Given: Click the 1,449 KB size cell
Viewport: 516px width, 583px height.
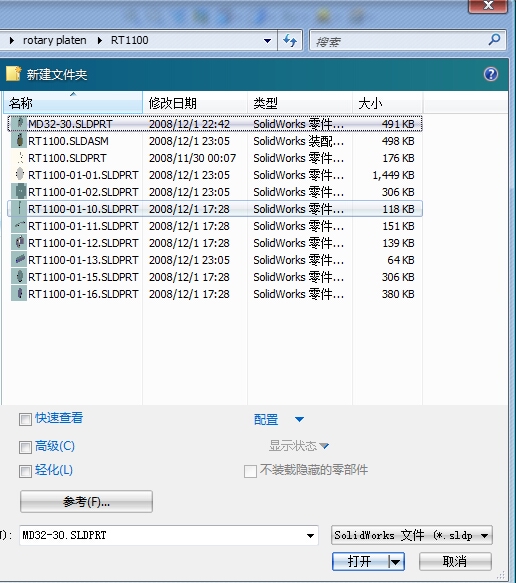Looking at the screenshot, I should pyautogui.click(x=393, y=175).
